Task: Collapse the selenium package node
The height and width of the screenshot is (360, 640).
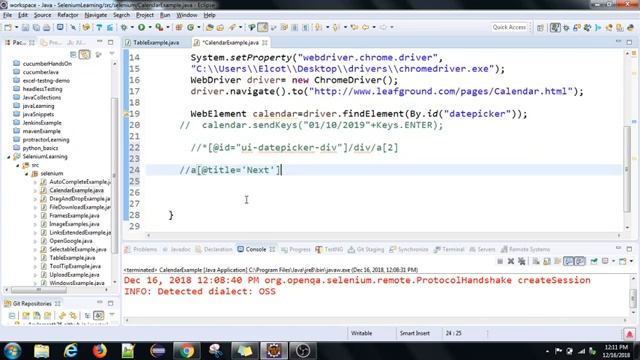Action: tap(27, 174)
